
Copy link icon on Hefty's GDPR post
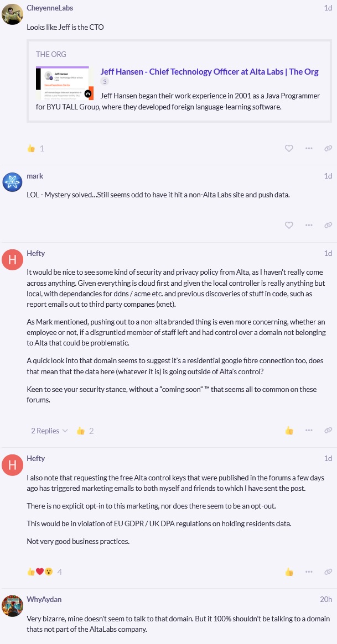pos(328,572)
